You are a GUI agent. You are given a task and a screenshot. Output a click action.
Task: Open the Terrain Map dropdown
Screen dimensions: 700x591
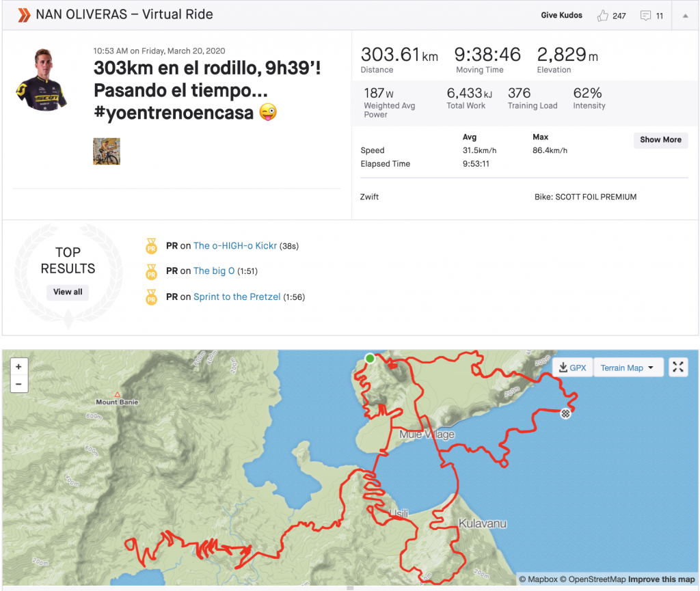627,368
